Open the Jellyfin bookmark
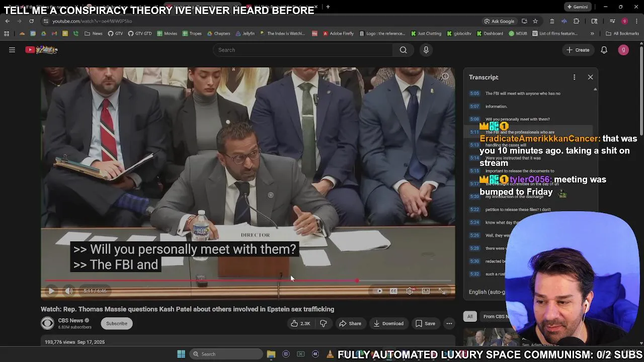 (245, 34)
